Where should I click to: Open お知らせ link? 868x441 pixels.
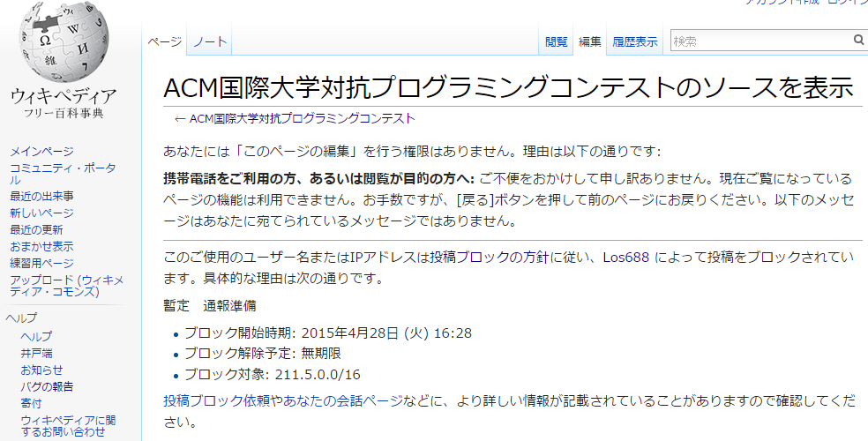(41, 370)
